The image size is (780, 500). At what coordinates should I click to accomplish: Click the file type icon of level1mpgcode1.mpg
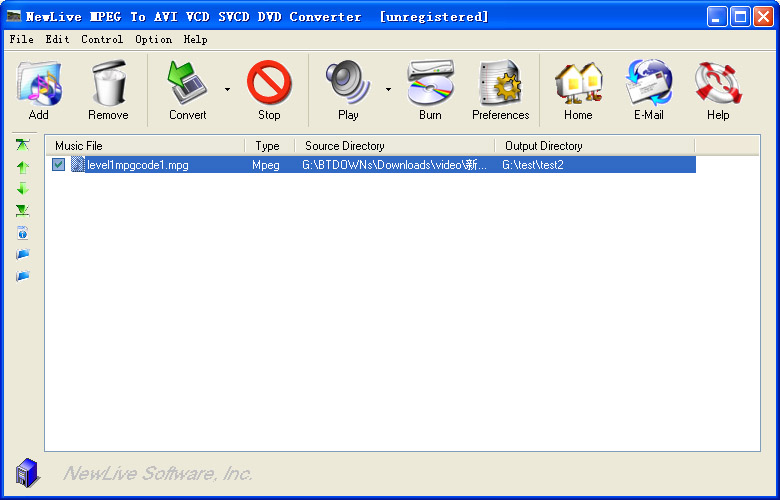77,165
